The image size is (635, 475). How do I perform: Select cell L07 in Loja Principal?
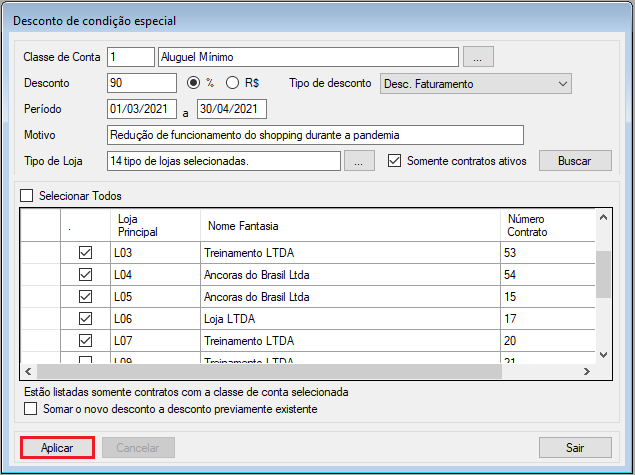pyautogui.click(x=156, y=341)
